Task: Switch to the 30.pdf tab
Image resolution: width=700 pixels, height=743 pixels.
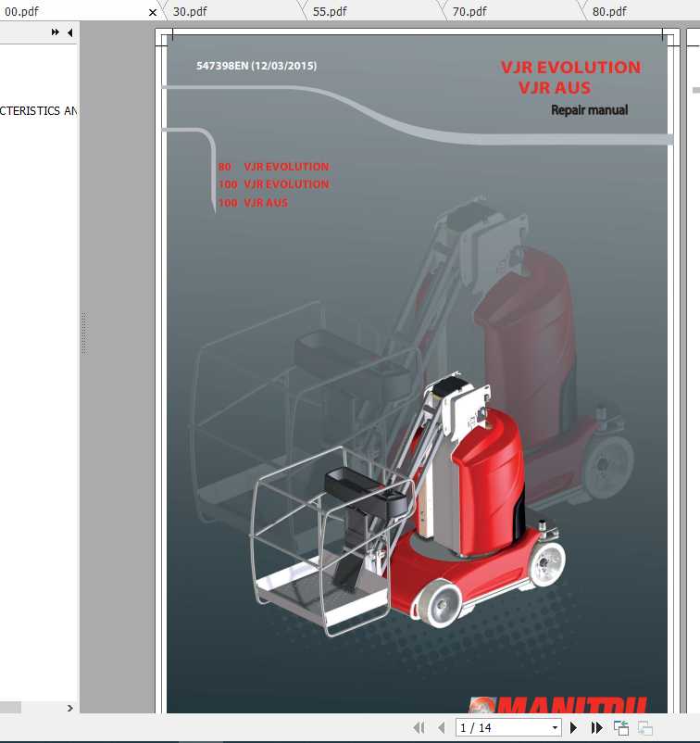Action: click(x=190, y=12)
